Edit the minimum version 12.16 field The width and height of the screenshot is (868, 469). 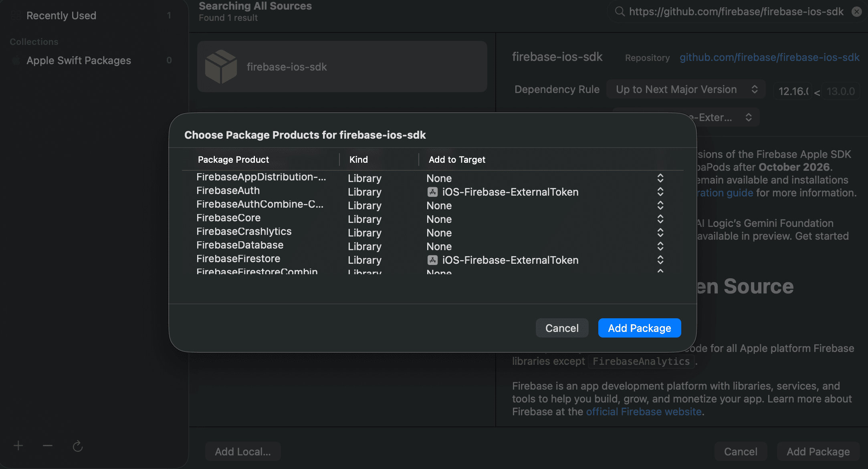pyautogui.click(x=793, y=91)
